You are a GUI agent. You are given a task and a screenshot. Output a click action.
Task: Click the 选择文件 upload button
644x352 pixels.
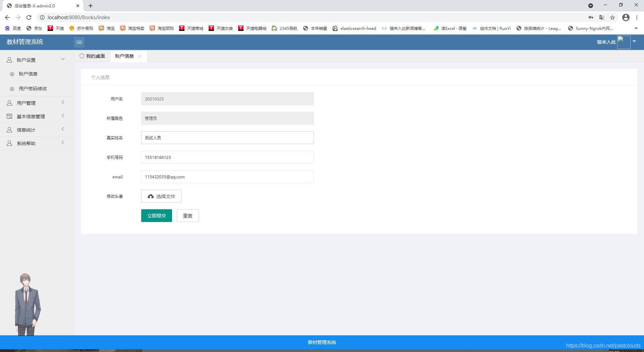(161, 196)
